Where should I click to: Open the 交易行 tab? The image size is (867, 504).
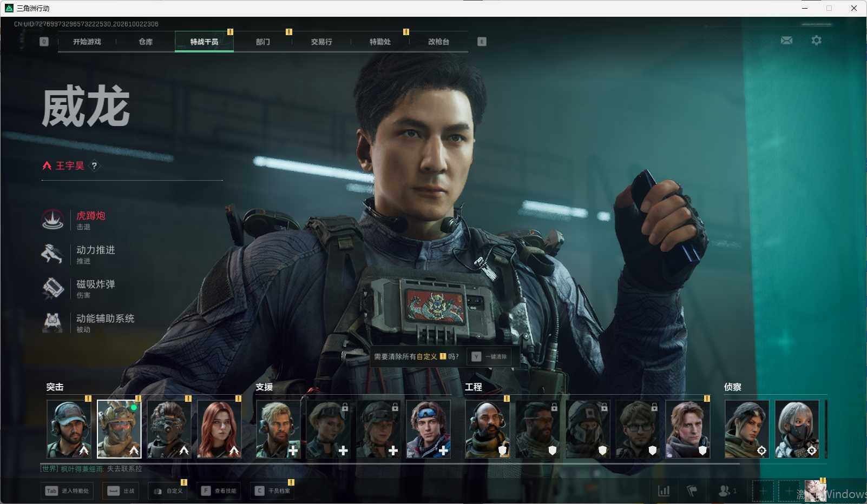point(321,42)
